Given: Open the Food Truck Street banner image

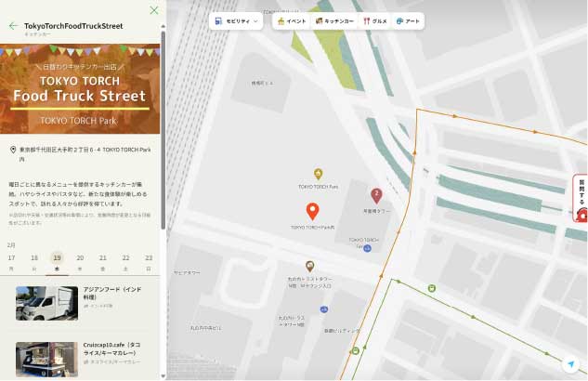Looking at the screenshot, I should [80, 89].
